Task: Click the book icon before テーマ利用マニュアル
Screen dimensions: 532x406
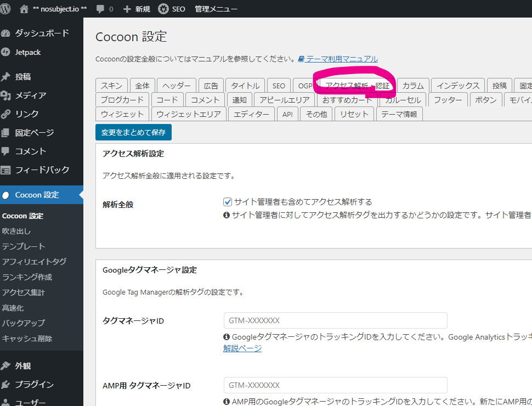Action: click(x=301, y=59)
